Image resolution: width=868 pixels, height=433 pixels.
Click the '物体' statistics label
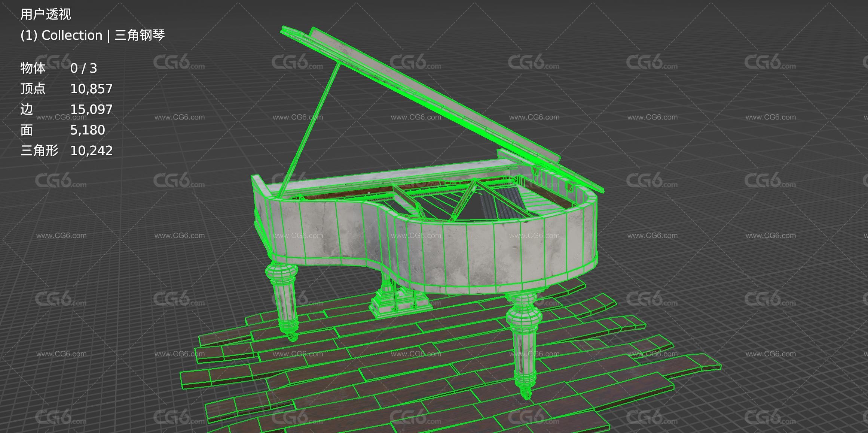click(33, 68)
